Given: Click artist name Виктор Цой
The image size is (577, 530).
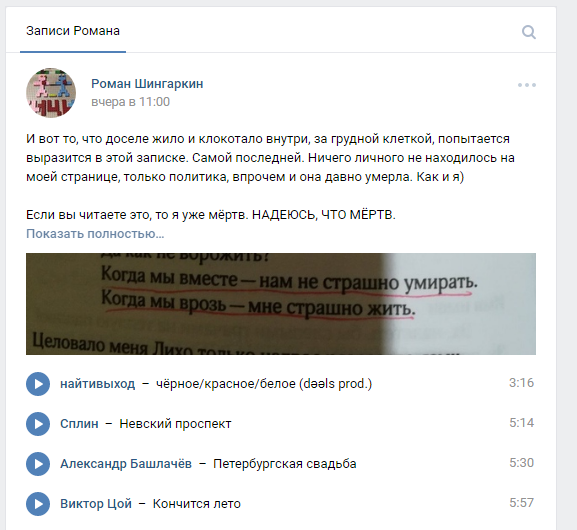Looking at the screenshot, I should click(96, 504).
